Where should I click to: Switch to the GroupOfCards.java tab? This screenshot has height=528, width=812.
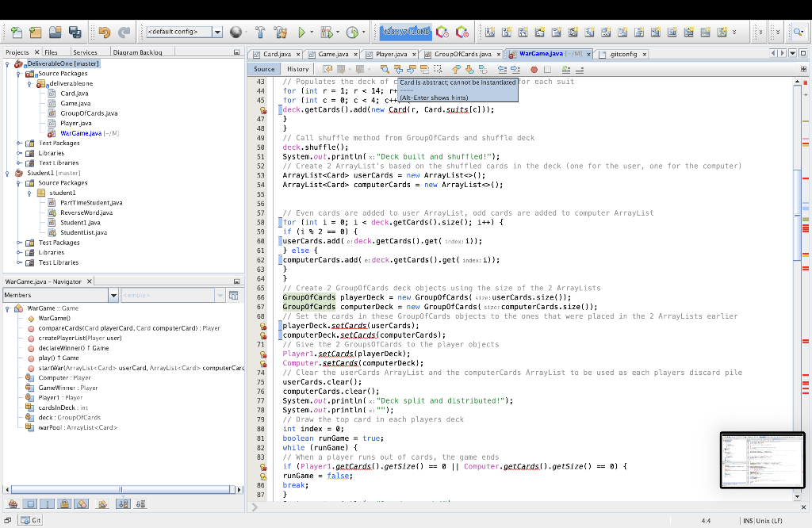coord(463,54)
